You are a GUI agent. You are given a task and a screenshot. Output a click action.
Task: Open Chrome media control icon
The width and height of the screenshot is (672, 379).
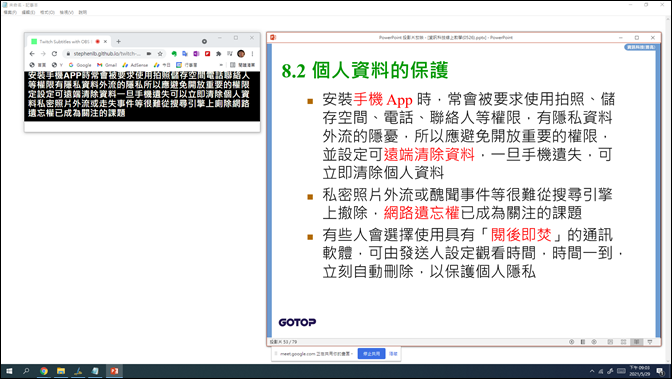click(230, 54)
